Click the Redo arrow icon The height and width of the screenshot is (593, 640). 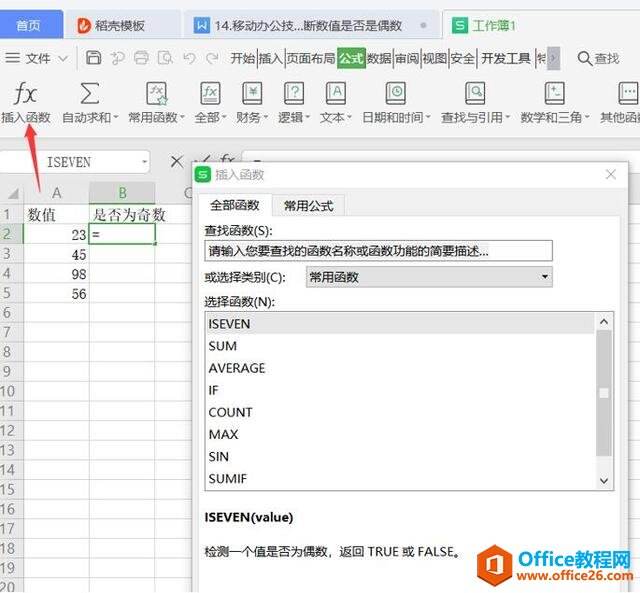pyautogui.click(x=212, y=58)
